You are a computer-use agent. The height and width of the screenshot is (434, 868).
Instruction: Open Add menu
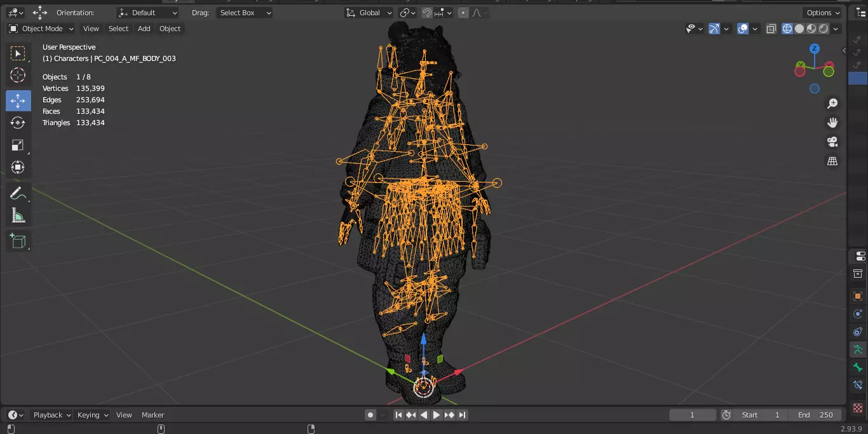click(x=144, y=29)
